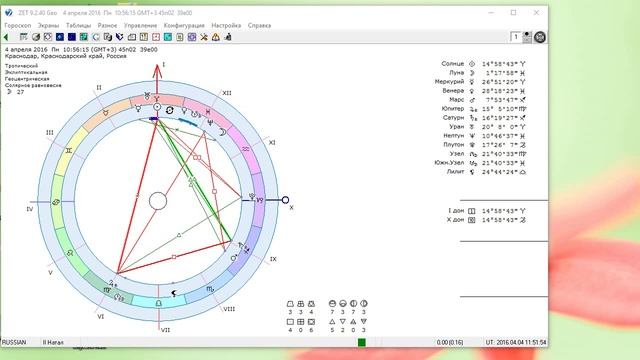Select the dotted chart wheel toolbar icon
This screenshot has width=640, height=360.
pos(48,37)
